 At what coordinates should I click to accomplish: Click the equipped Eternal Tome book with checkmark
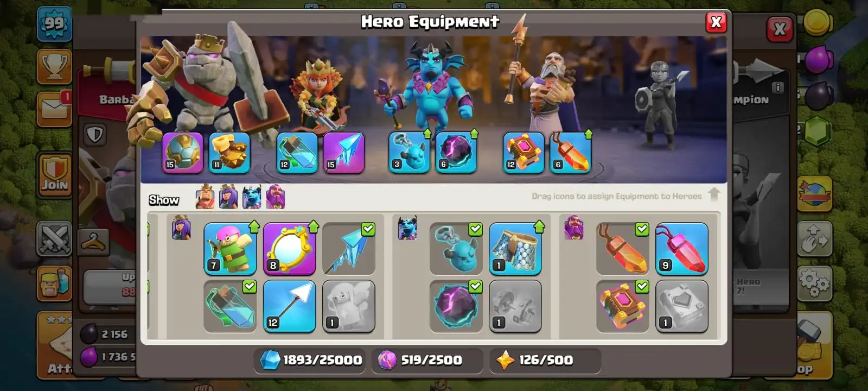click(622, 306)
